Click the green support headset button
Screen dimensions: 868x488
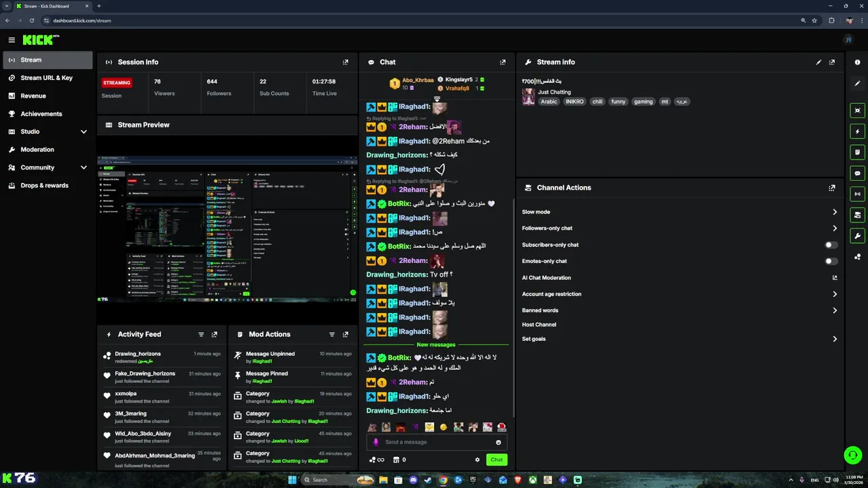point(853,455)
